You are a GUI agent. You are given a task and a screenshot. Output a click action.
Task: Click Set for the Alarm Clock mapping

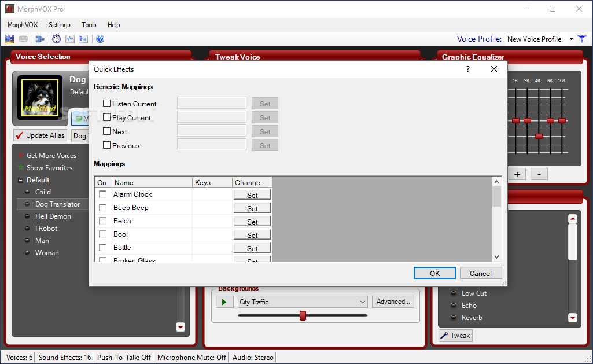click(x=252, y=195)
